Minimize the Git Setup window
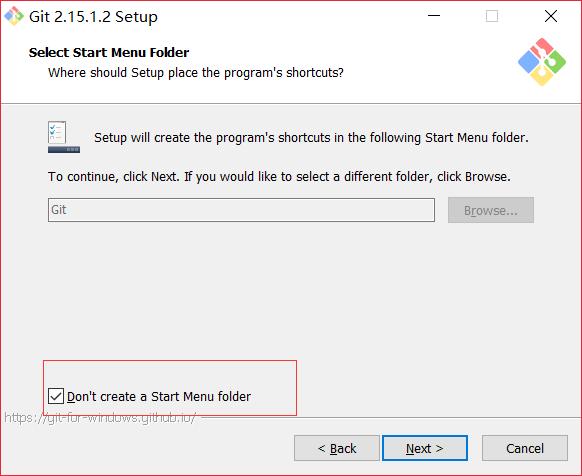Image resolution: width=582 pixels, height=476 pixels. coord(434,16)
